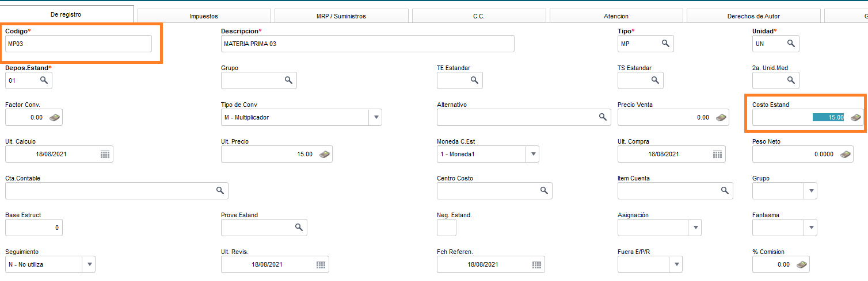
Task: Open lookup magnifier in Cta.Contable field
Action: [220, 190]
